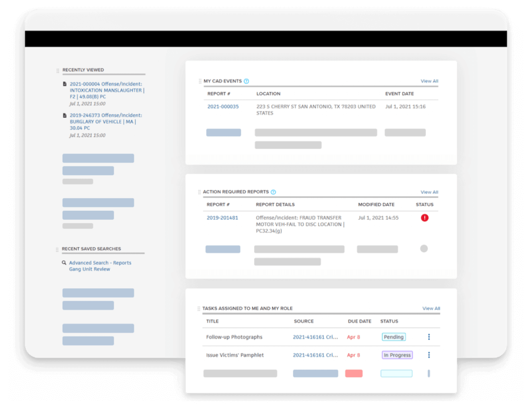Viewport: 532px width, 406px height.
Task: Click View All in Action Required Reports panel
Action: (x=430, y=192)
